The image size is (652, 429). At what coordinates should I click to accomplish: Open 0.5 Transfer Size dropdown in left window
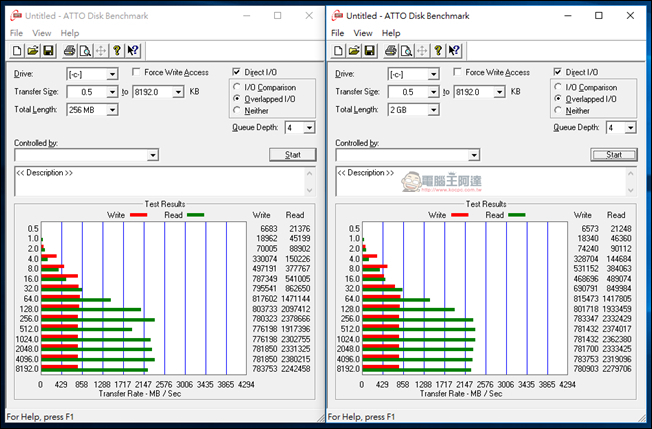point(112,92)
